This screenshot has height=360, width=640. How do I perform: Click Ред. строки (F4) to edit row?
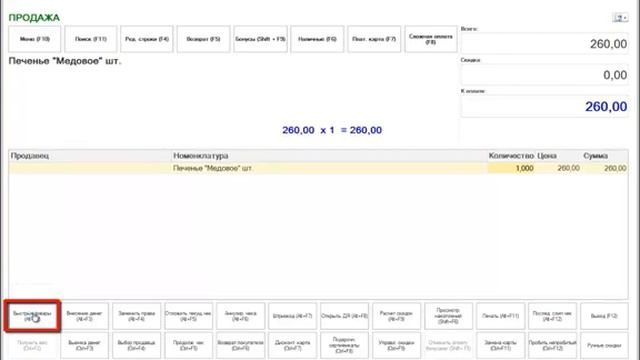[147, 39]
